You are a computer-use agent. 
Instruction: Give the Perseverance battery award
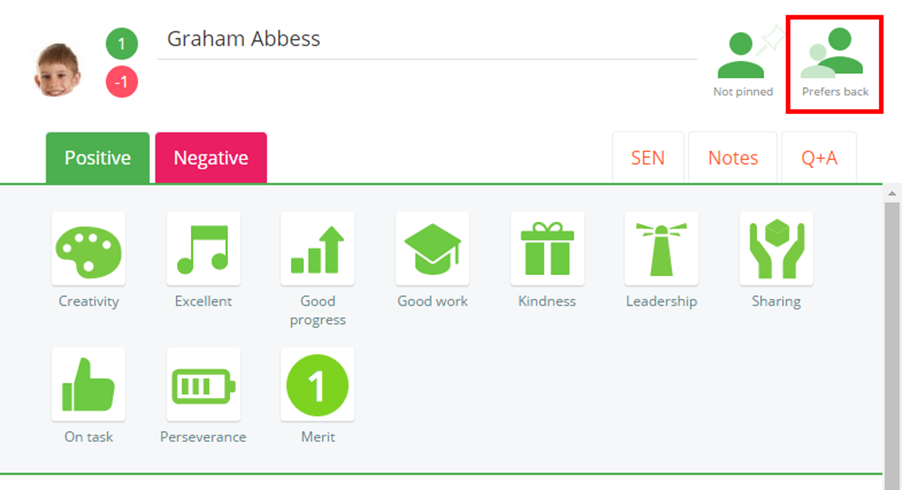coord(203,385)
